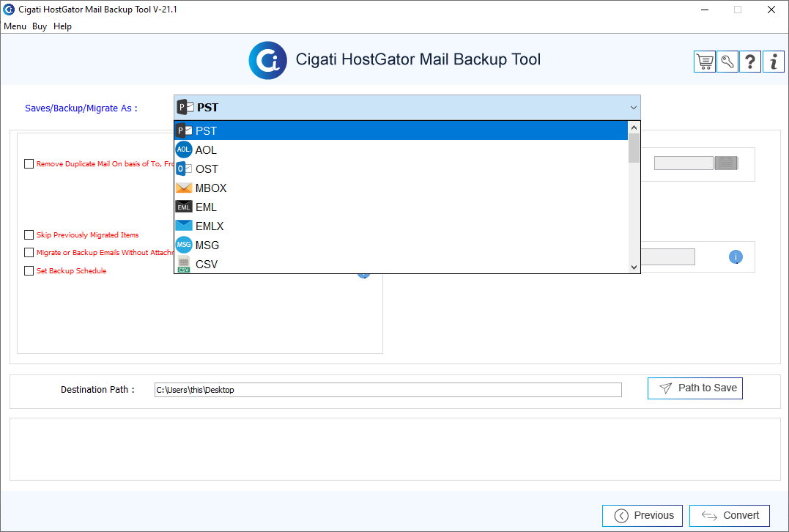Screen dimensions: 789x532
Task: Choose CSV from the format list
Action: tap(401, 265)
